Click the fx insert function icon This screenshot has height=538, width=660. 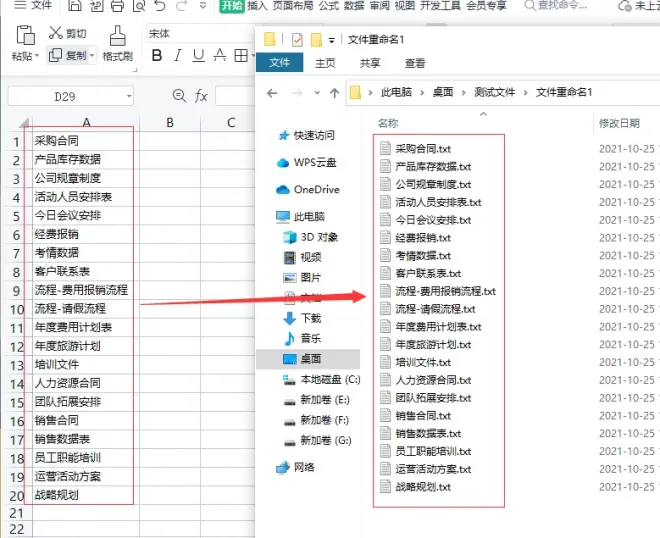[x=201, y=96]
